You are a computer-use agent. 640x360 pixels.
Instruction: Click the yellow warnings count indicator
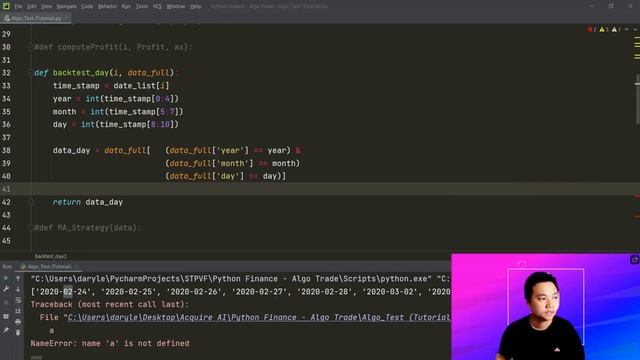click(604, 29)
